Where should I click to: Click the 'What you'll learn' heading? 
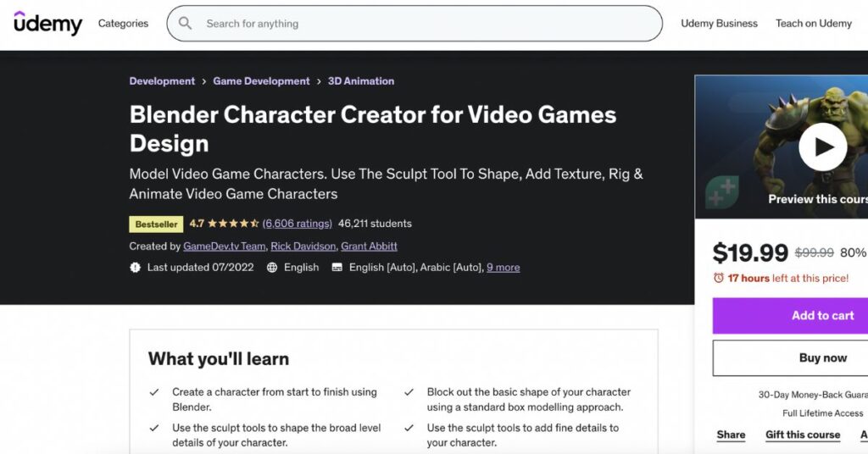pos(218,359)
